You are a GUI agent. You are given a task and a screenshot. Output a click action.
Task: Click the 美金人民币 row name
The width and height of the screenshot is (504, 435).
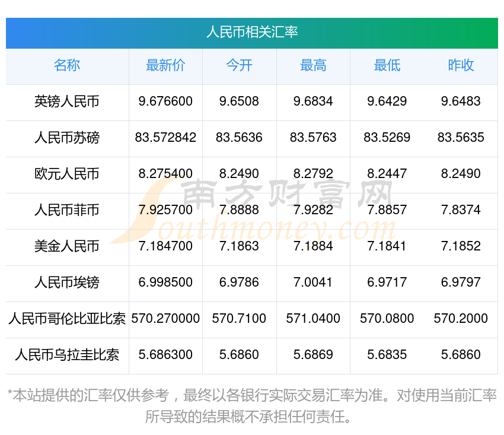pos(67,246)
